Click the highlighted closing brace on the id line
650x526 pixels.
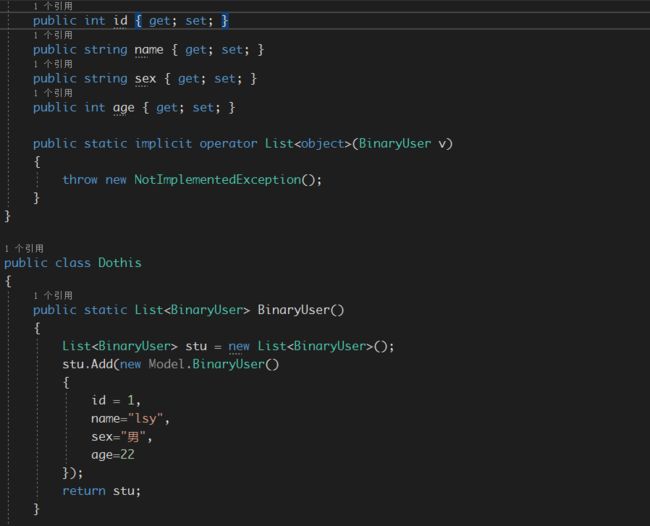[x=224, y=21]
